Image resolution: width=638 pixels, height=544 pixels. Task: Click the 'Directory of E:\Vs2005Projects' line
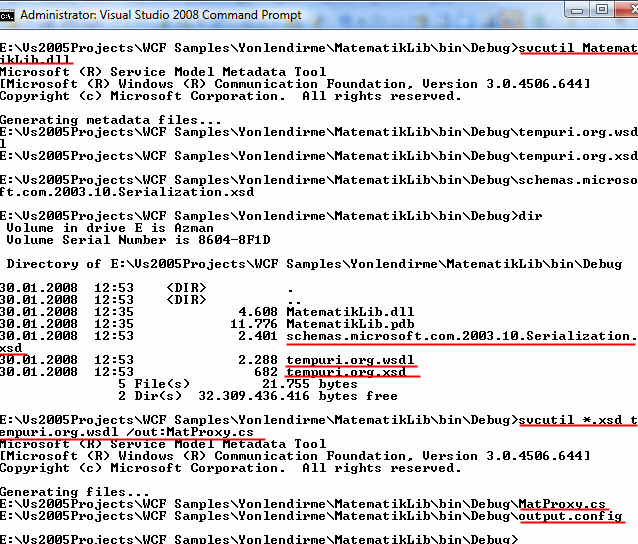click(x=313, y=264)
